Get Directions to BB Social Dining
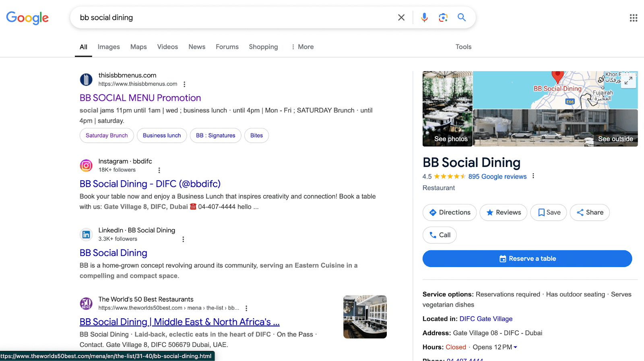Screen dimensions: 644x361 click(450, 212)
